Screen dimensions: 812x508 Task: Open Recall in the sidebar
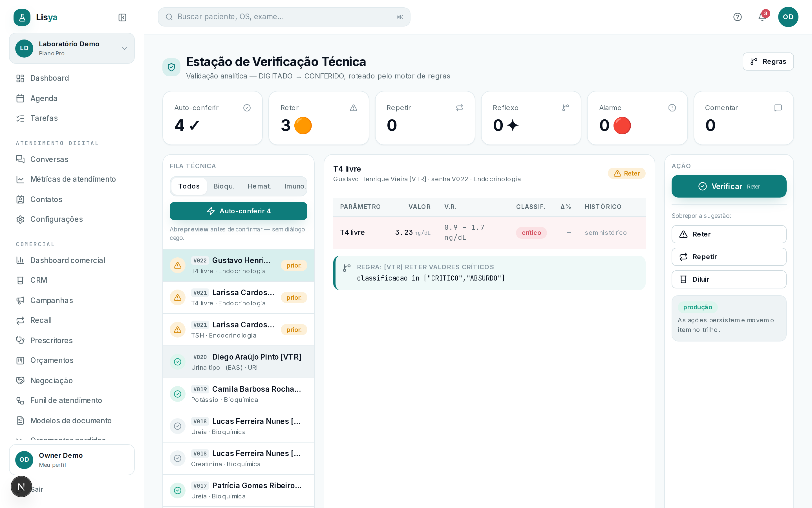[72, 320]
